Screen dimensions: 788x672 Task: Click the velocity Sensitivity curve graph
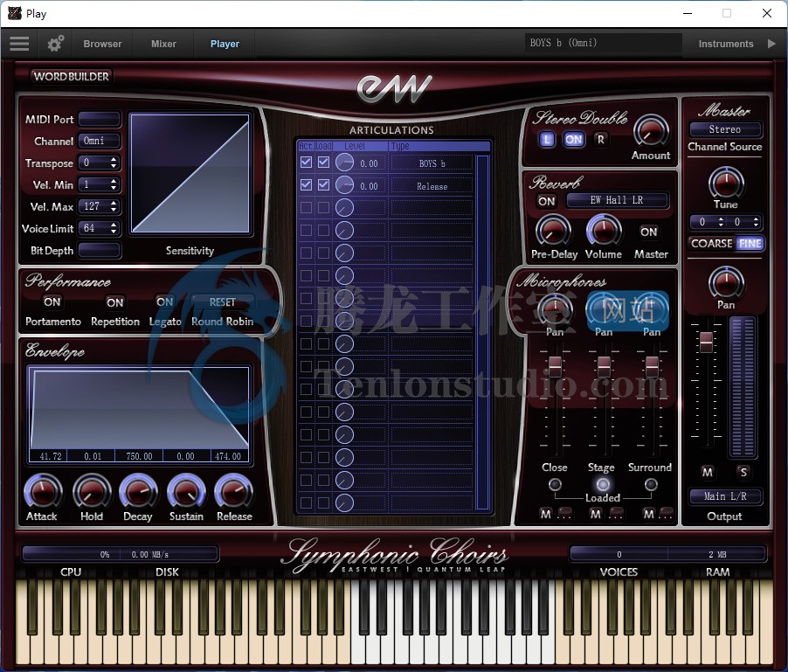pyautogui.click(x=190, y=173)
